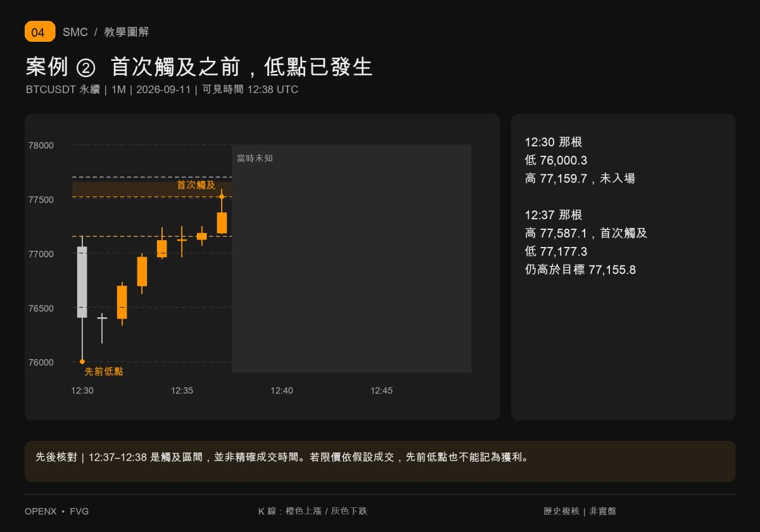The height and width of the screenshot is (532, 760).
Task: Click the OPENX • FVG footer text
Action: [56, 511]
